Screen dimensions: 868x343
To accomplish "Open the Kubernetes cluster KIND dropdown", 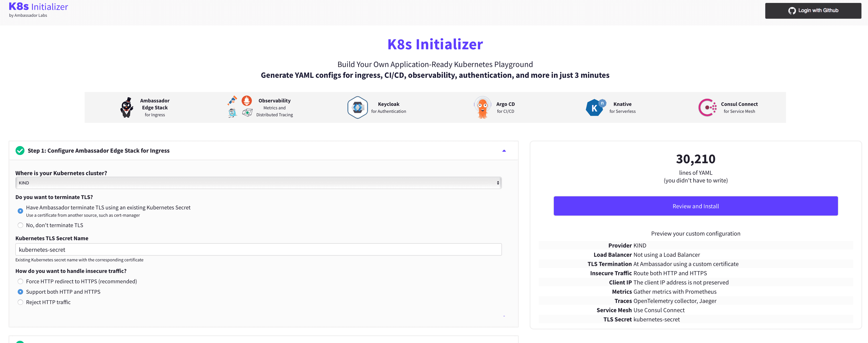I will [258, 183].
